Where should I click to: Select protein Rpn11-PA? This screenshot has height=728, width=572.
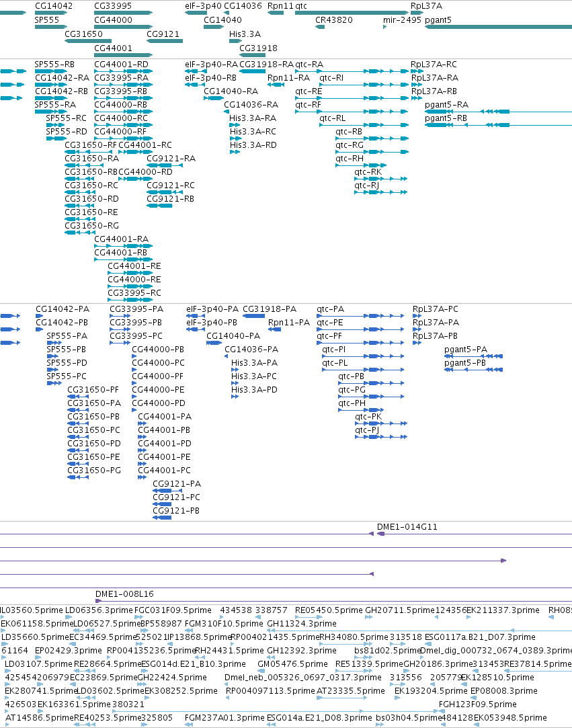[289, 323]
